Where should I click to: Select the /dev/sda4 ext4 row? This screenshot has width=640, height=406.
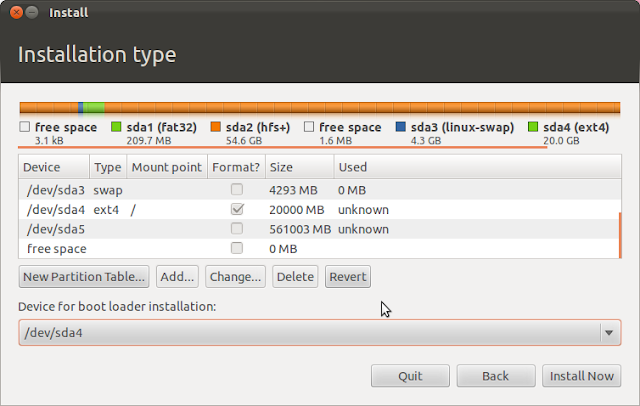320,210
